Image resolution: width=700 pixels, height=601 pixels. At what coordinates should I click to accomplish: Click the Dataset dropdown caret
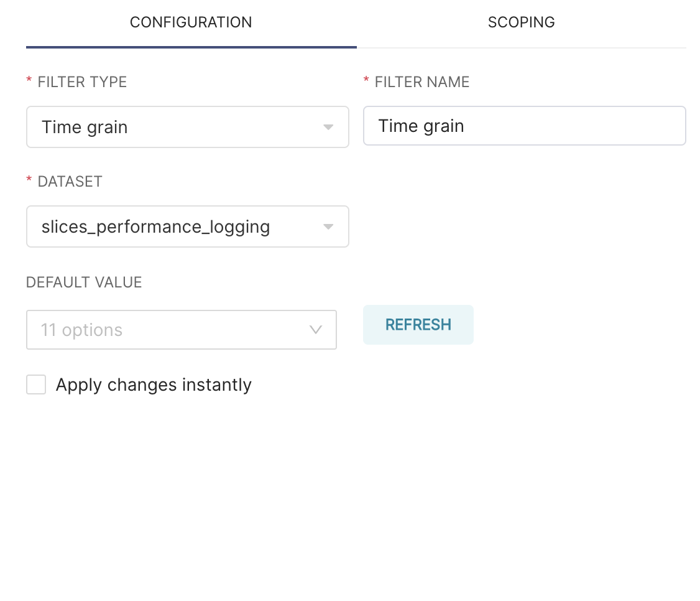coord(329,226)
